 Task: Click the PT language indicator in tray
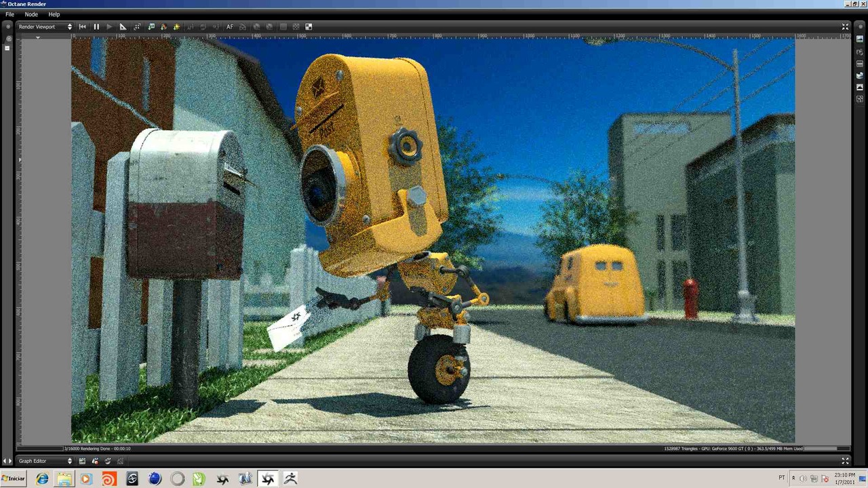[x=781, y=478]
